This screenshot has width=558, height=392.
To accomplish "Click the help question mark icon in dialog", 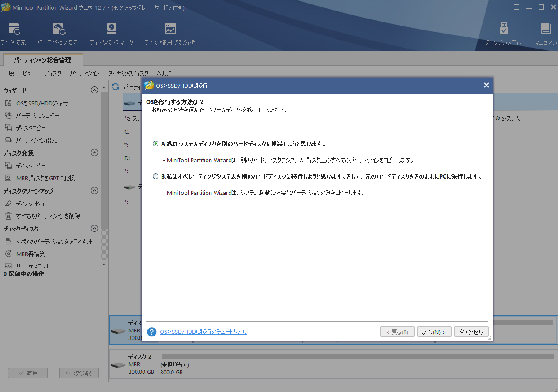I will 151,332.
